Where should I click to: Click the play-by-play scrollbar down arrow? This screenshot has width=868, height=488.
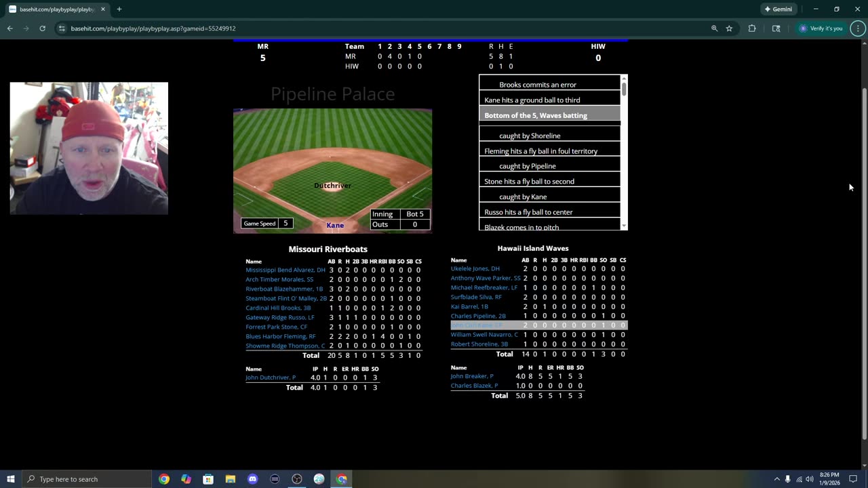coord(624,226)
